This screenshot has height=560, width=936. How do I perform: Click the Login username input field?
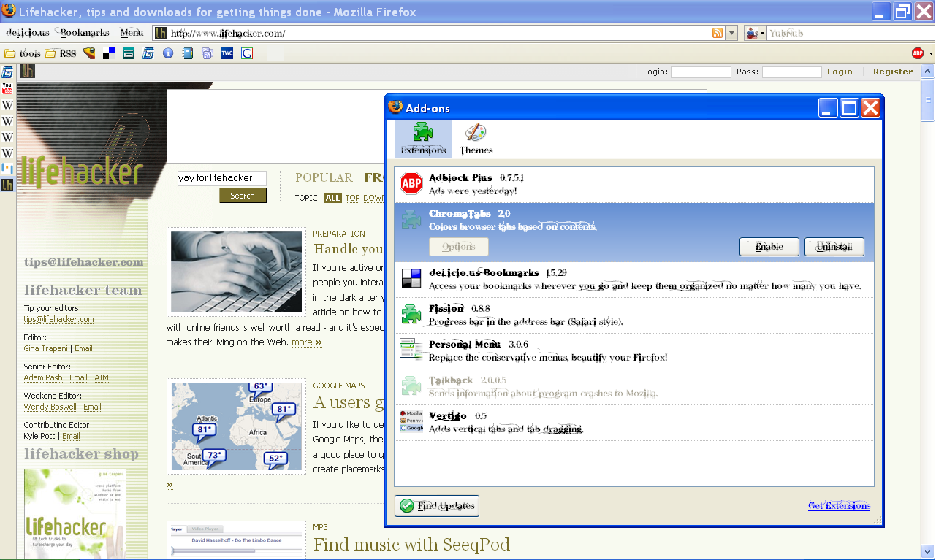701,72
